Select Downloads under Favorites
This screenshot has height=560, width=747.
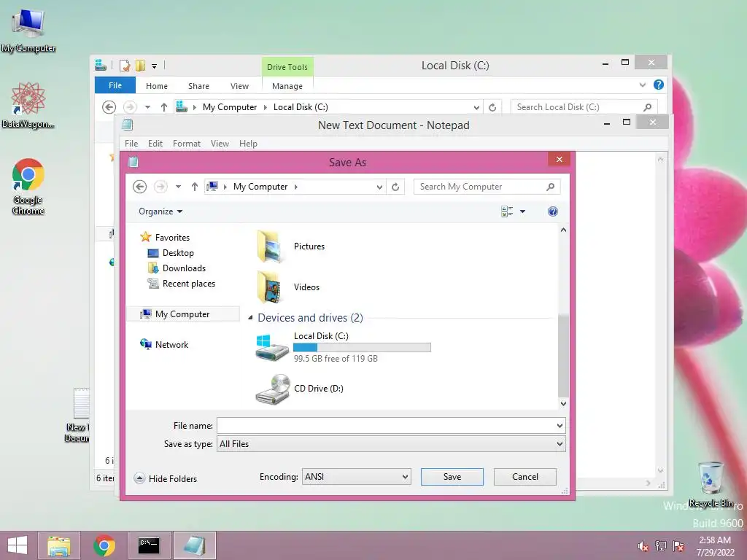pos(177,268)
